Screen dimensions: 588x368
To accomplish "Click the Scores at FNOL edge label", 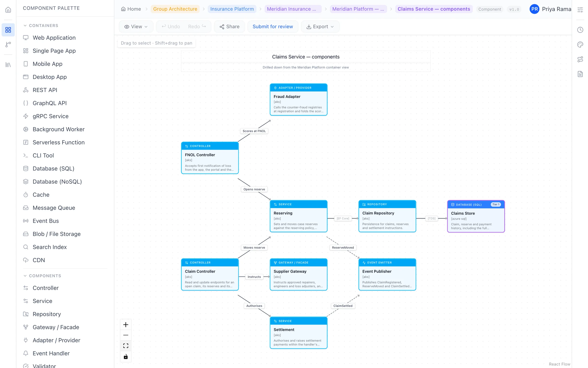I will tap(254, 131).
